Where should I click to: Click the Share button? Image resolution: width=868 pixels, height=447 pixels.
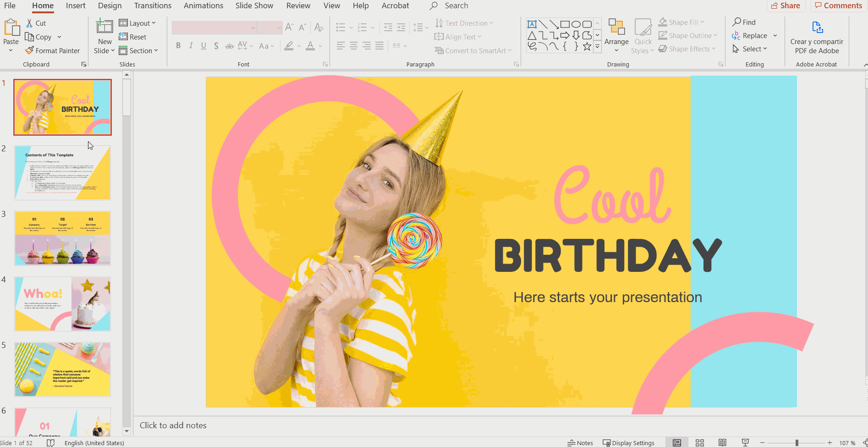[786, 6]
